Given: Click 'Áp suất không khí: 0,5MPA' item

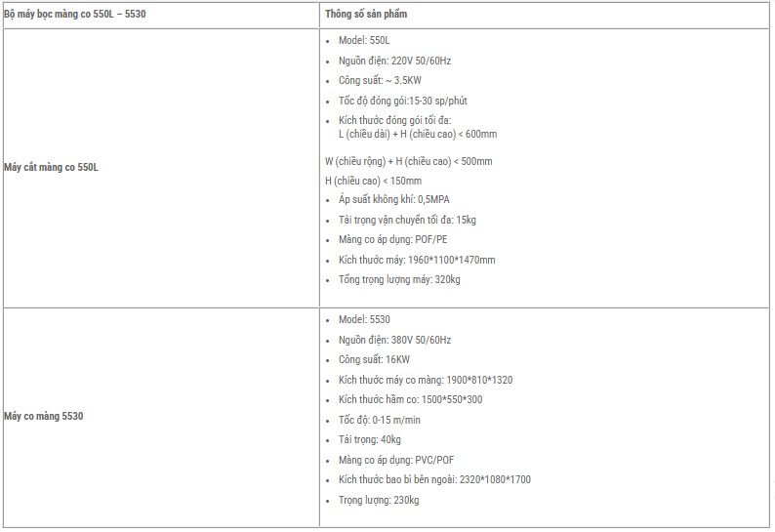Looking at the screenshot, I should pyautogui.click(x=394, y=200).
